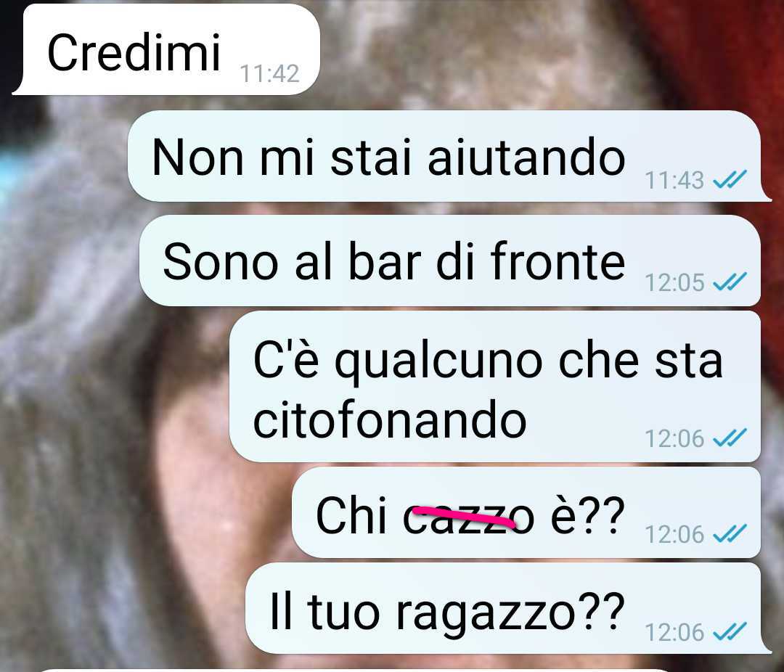Tap the 'Chi cazzo è??' message bubble
The image size is (784, 672).
click(x=526, y=512)
